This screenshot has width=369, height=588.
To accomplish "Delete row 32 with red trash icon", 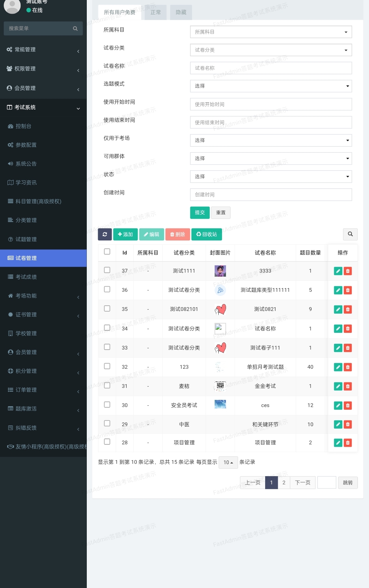I will coord(348,367).
